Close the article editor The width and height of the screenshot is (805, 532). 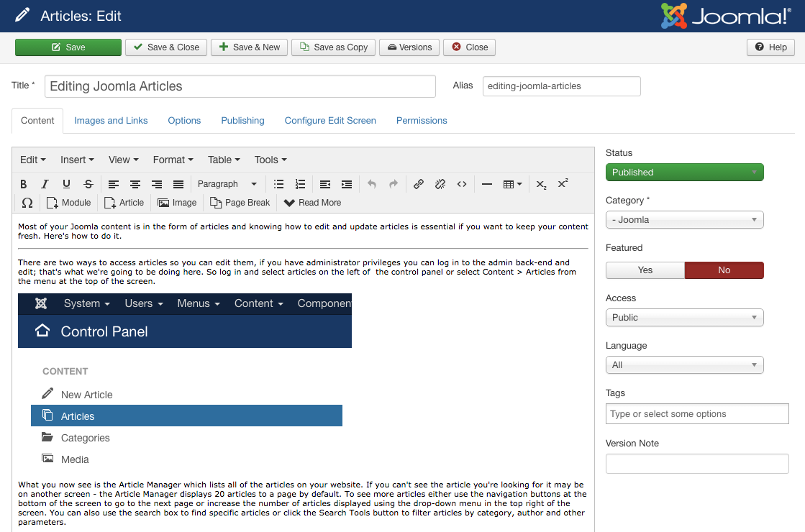click(470, 47)
